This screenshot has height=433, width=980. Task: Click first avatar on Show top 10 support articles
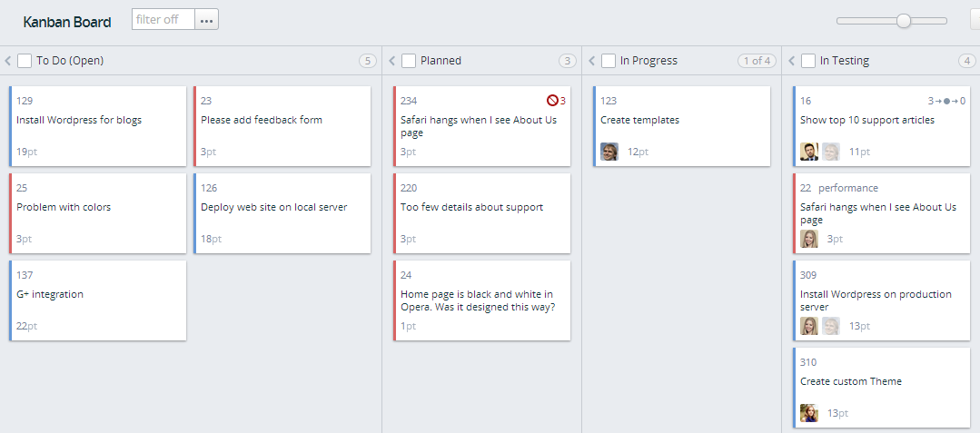[809, 152]
